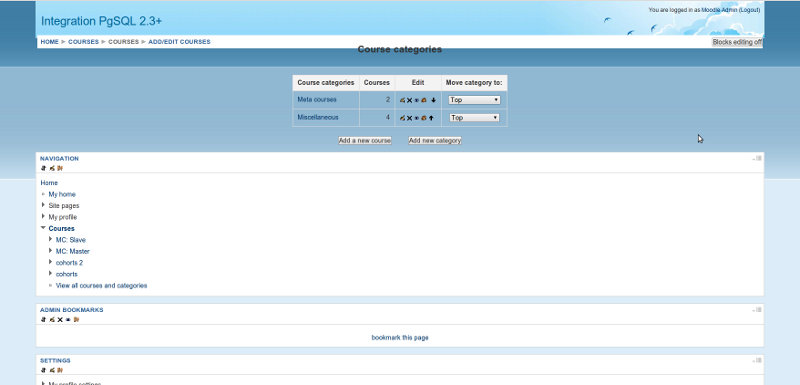
Task: Click Add a new course button
Action: (x=365, y=140)
